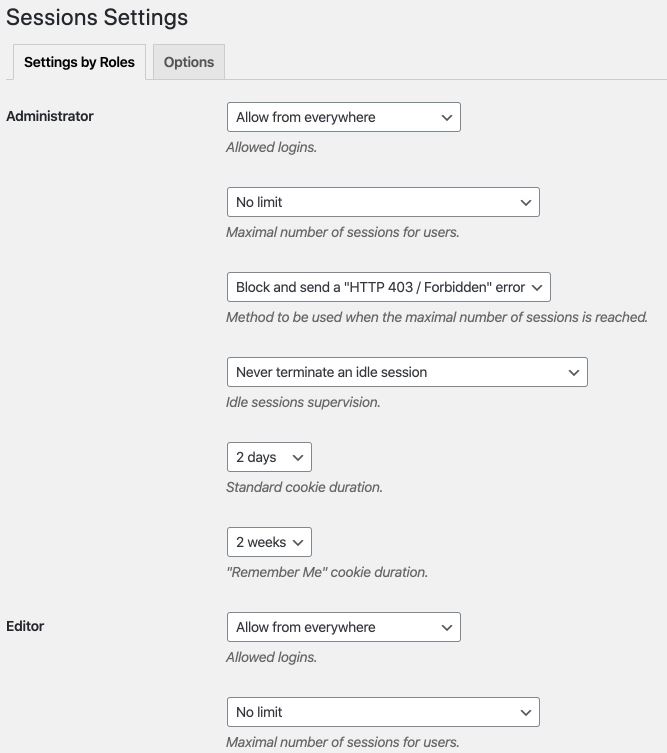Click the chevron arrow in Never terminate idle dropdown
Screen dimensions: 667x753
(x=574, y=373)
